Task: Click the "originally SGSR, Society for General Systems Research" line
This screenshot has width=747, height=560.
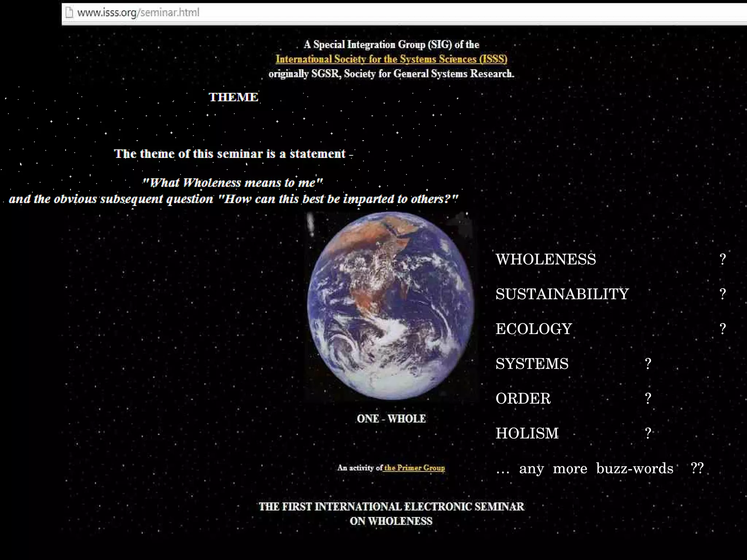Action: (x=391, y=74)
